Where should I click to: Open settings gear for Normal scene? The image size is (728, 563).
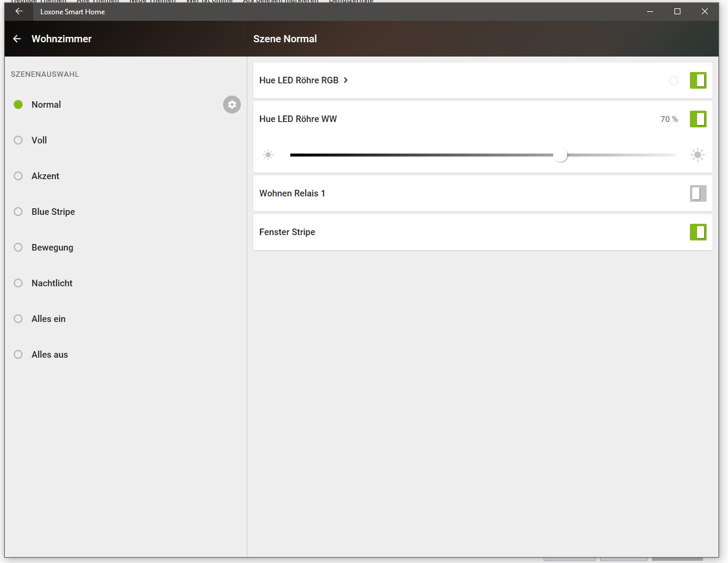click(x=232, y=105)
